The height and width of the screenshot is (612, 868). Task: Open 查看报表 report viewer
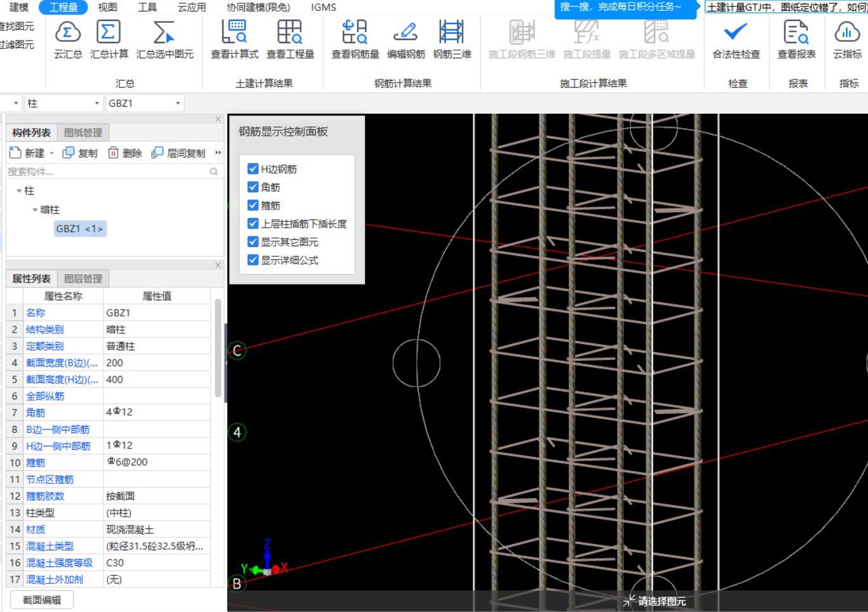coord(796,39)
